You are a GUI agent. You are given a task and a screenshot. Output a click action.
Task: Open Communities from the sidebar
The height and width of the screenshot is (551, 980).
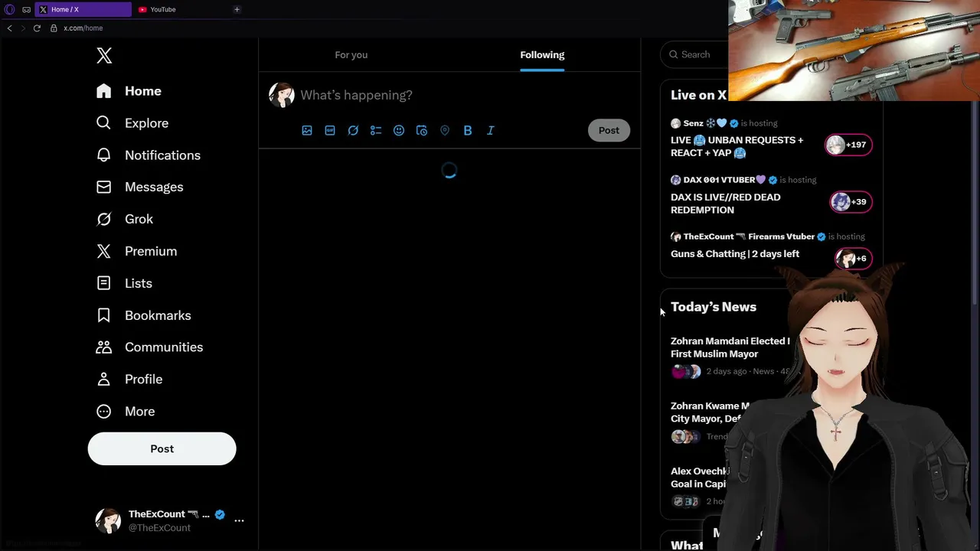pos(149,347)
